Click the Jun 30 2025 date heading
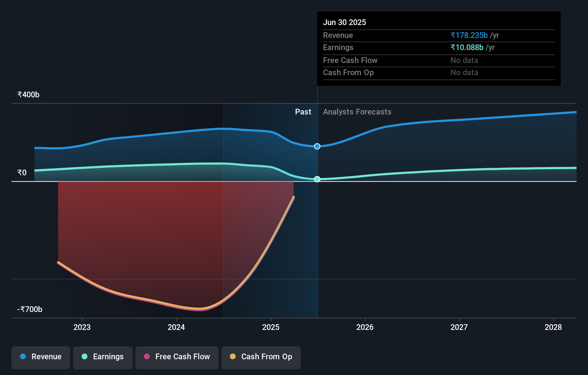 click(x=344, y=22)
